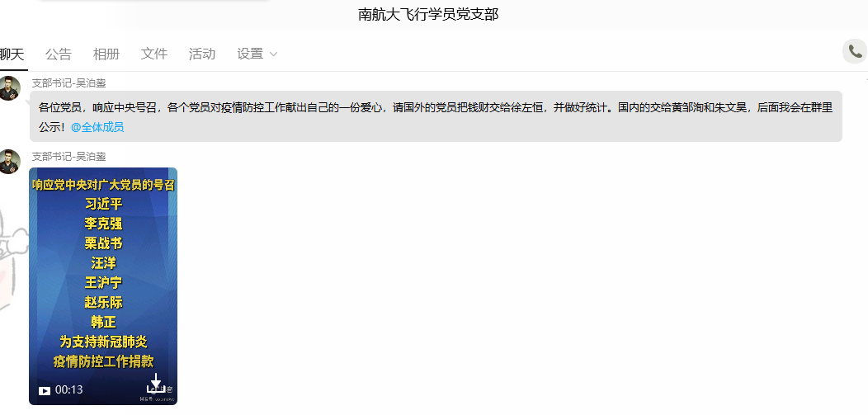Select the 活动 tab
The height and width of the screenshot is (415, 868).
click(x=202, y=54)
